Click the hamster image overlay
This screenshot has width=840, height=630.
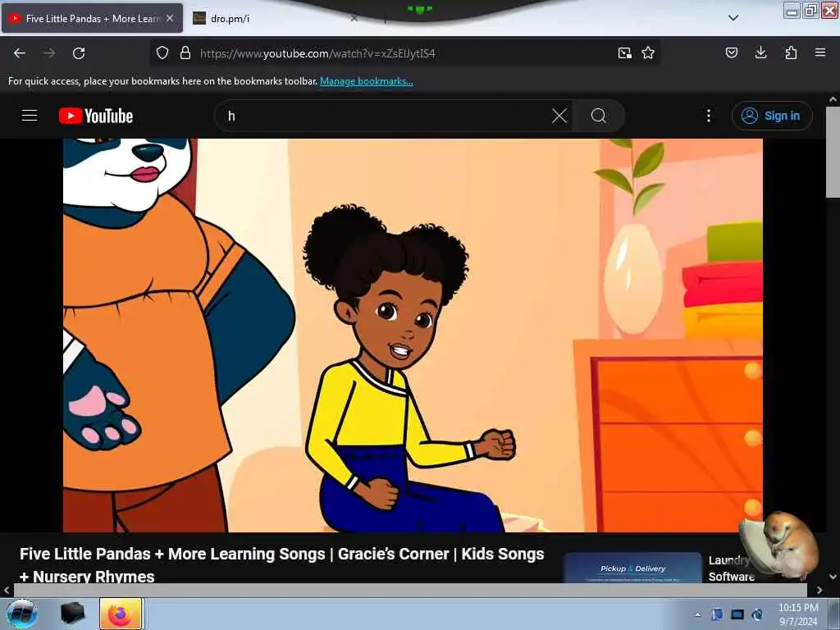point(780,546)
